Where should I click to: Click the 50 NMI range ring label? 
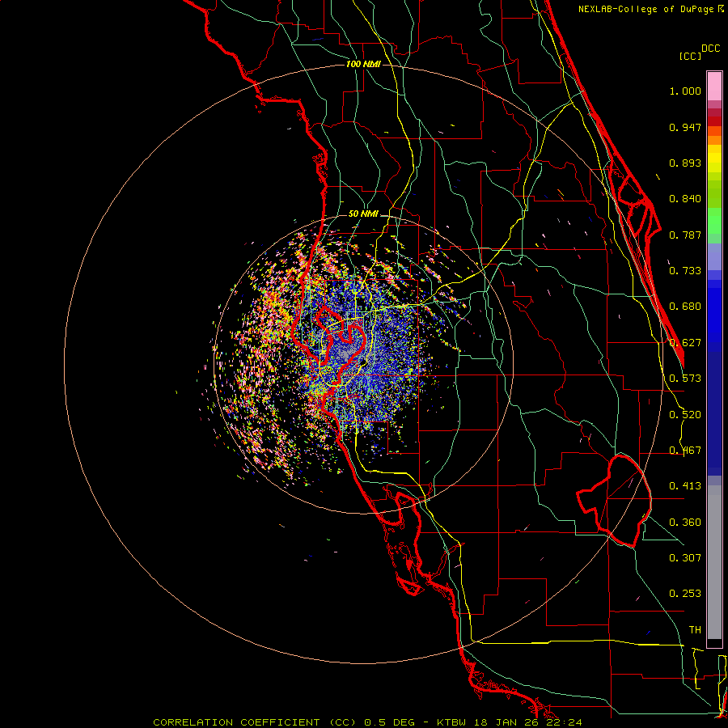click(x=363, y=214)
